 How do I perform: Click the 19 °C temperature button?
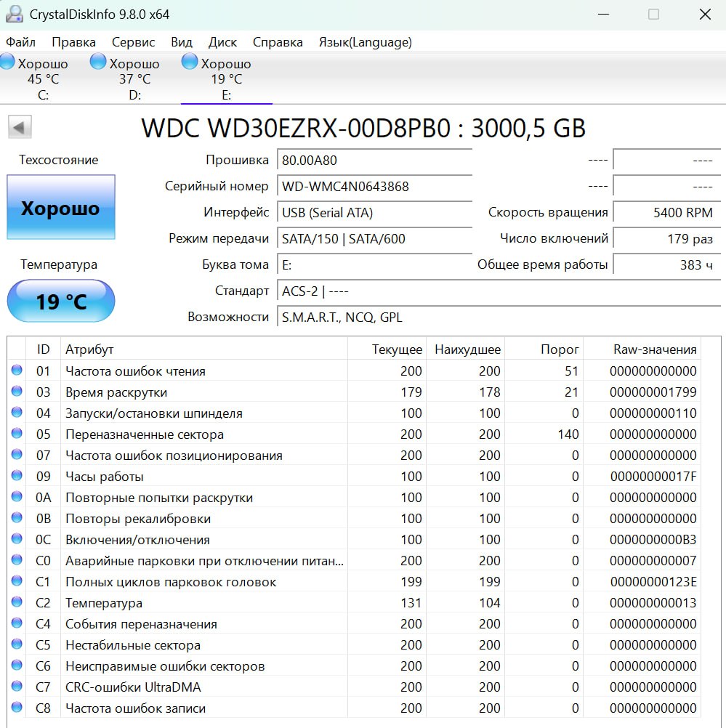coord(61,301)
